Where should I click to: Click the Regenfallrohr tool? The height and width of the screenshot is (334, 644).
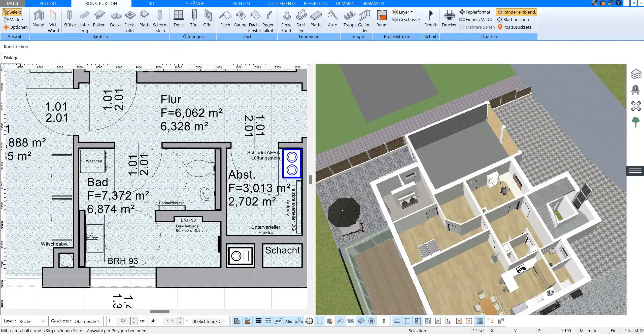click(x=269, y=21)
